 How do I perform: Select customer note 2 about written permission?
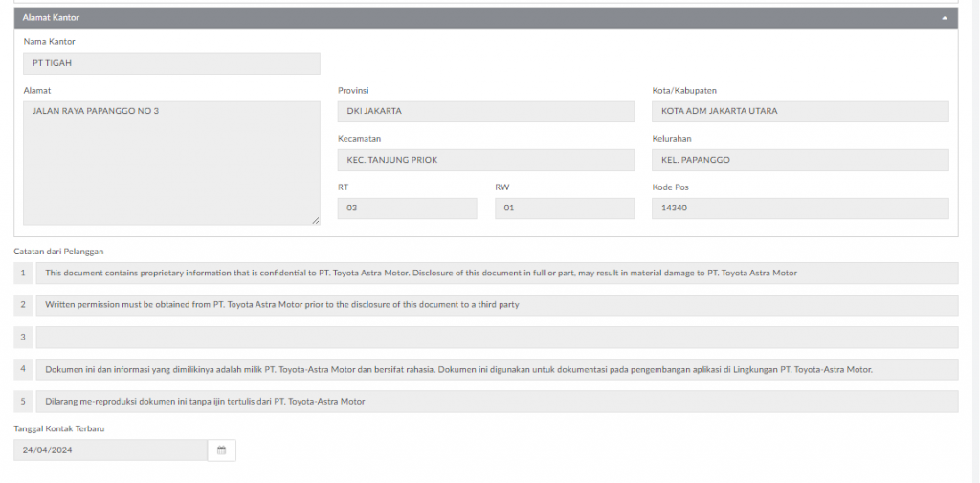pos(497,305)
